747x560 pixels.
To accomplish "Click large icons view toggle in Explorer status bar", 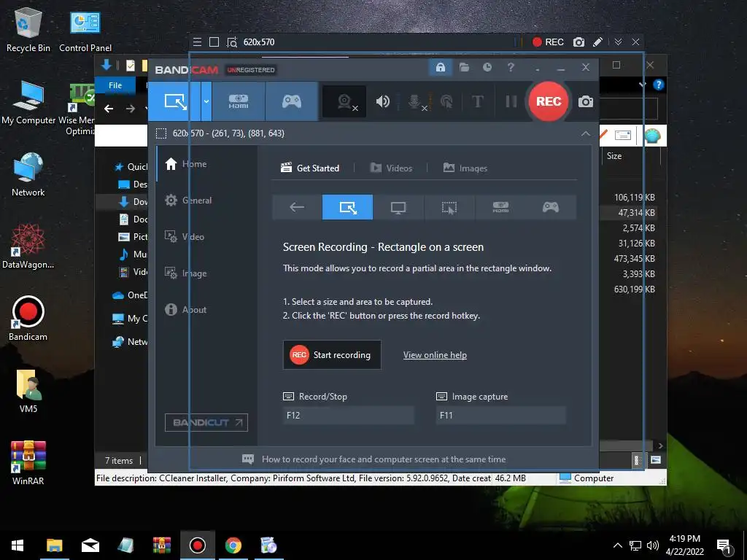I will [656, 460].
